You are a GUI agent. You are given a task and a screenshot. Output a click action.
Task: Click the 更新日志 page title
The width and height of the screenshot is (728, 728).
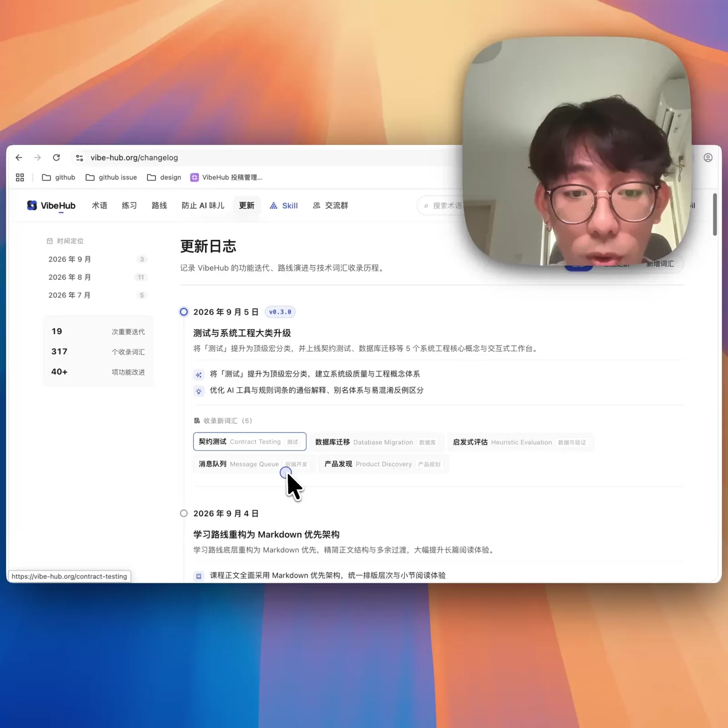(x=208, y=247)
